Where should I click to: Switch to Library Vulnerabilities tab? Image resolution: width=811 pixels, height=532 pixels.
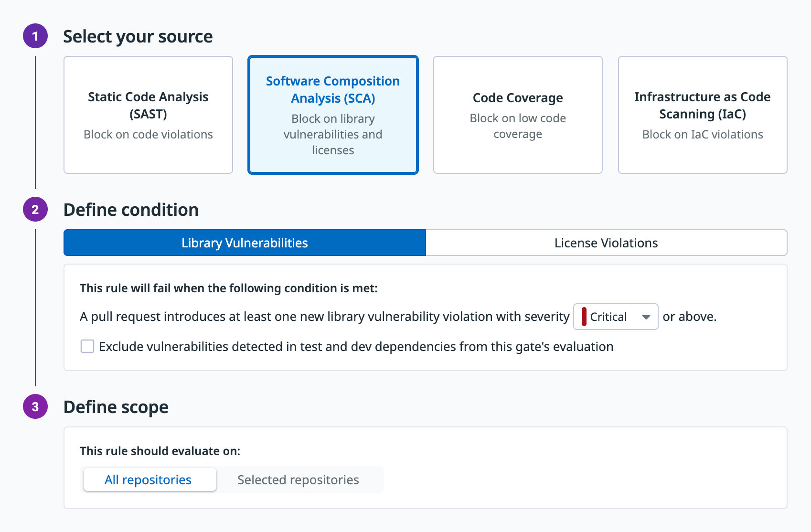245,243
